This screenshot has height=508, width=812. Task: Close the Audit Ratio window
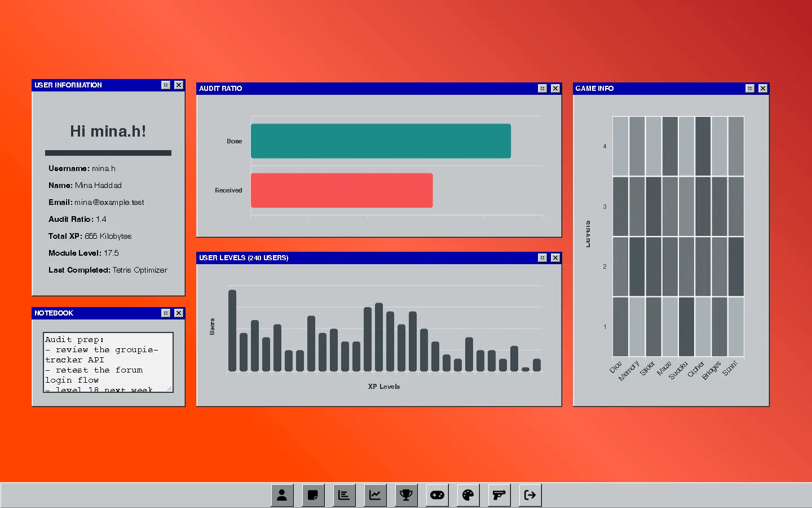(x=555, y=88)
